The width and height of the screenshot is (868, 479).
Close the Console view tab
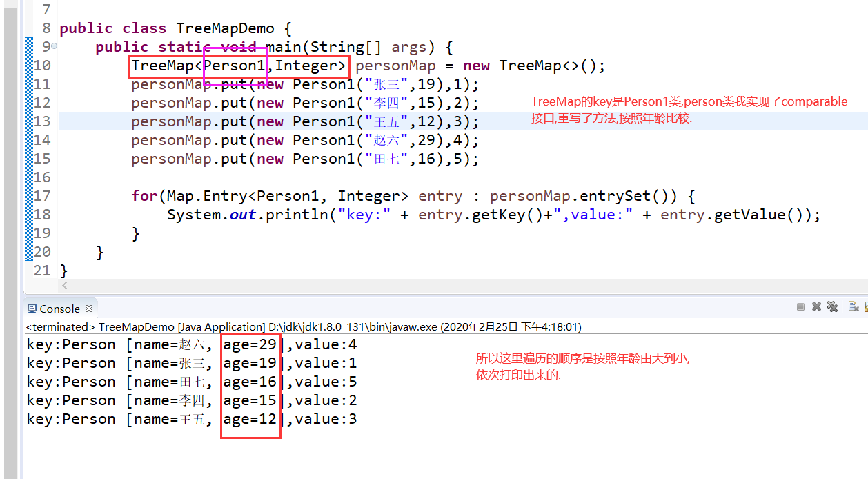(88, 307)
